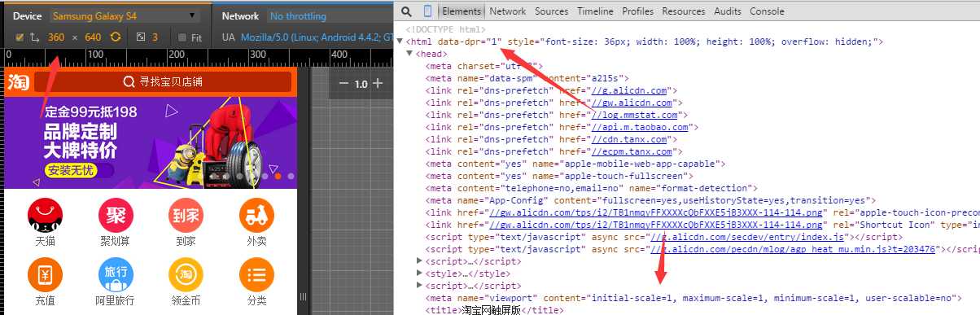
Task: Open the Timeline tab
Action: pos(596,11)
